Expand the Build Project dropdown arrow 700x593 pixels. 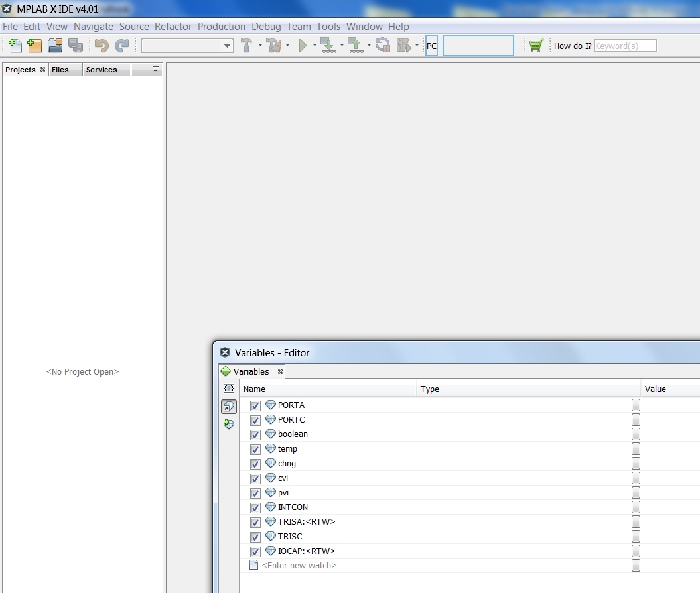pos(260,45)
